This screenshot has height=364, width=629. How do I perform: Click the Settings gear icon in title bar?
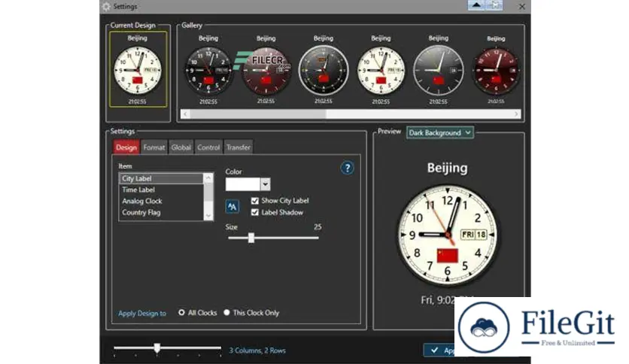pos(106,6)
